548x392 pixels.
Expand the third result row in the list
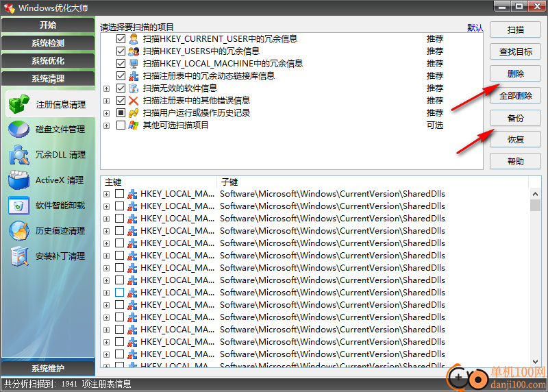pos(107,219)
